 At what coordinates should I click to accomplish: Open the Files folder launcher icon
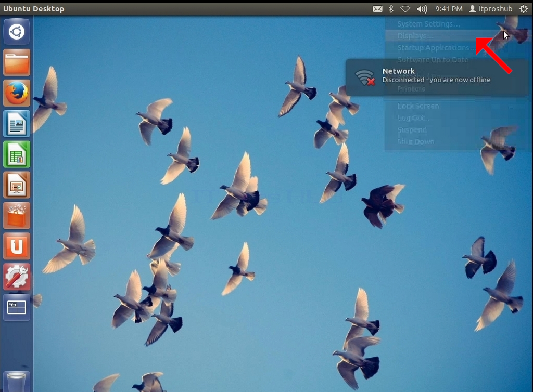[x=17, y=62]
